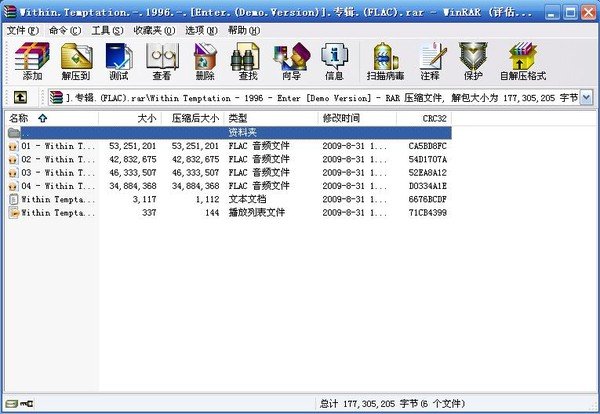Click icon of file 04 - Within T...
Image resolution: width=600 pixels, height=414 pixels.
pos(13,186)
